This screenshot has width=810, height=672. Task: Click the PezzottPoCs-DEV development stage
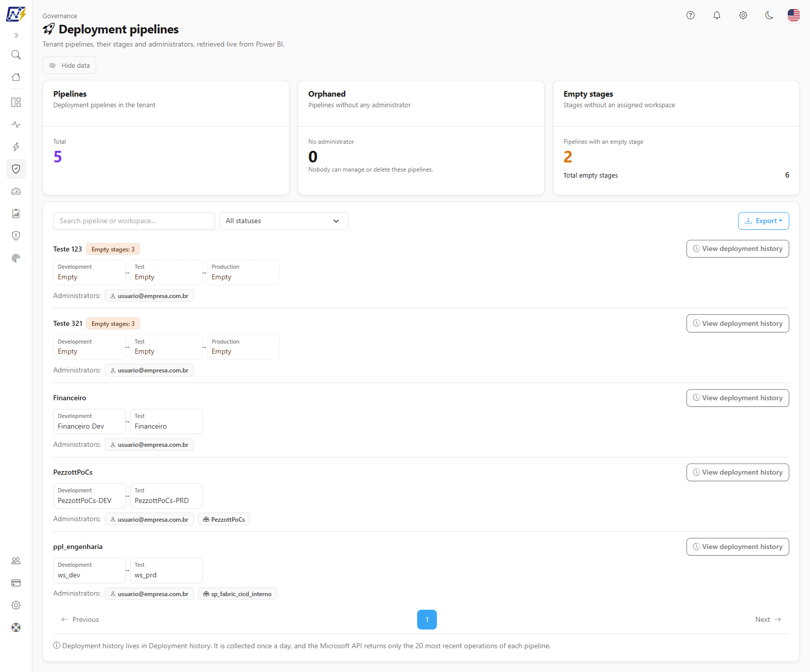coord(90,496)
